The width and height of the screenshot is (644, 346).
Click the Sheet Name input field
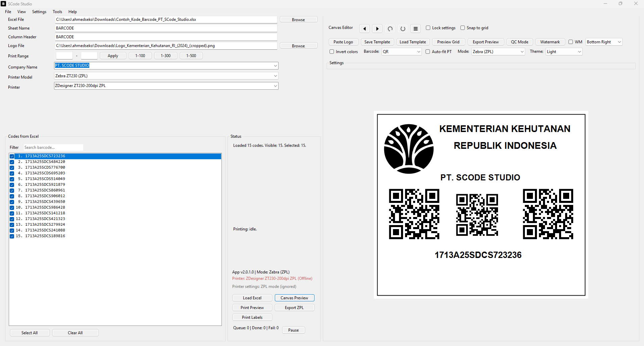pyautogui.click(x=166, y=28)
